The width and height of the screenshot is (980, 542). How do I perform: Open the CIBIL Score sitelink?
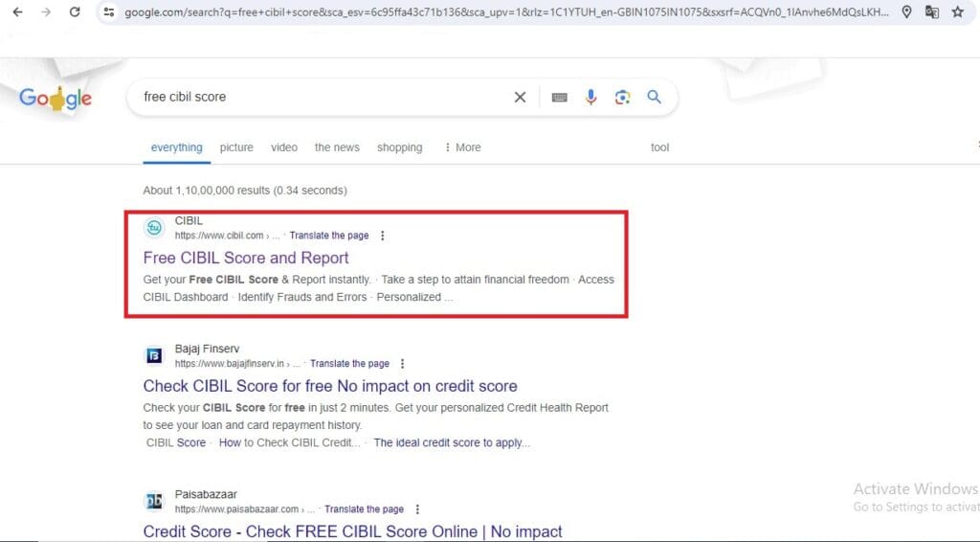pyautogui.click(x=176, y=442)
